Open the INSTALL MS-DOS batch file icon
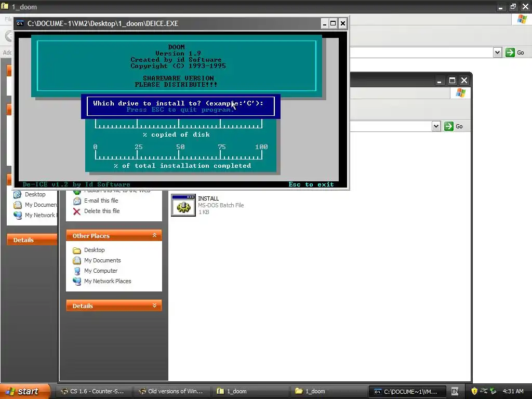The width and height of the screenshot is (532, 399). pyautogui.click(x=183, y=205)
